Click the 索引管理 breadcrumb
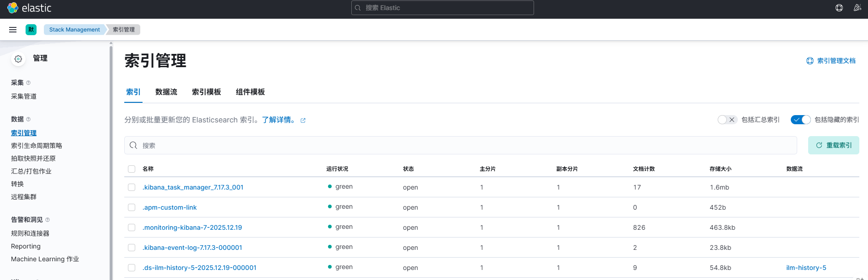The image size is (868, 280). coord(124,30)
